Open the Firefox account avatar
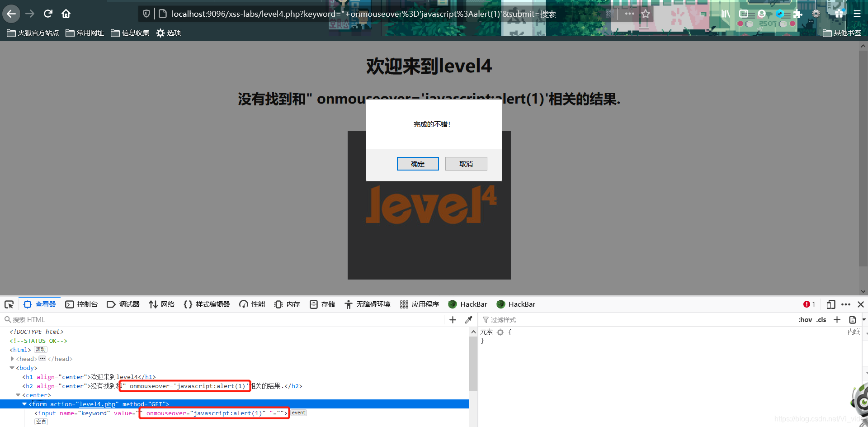Image resolution: width=868 pixels, height=427 pixels. coord(762,14)
